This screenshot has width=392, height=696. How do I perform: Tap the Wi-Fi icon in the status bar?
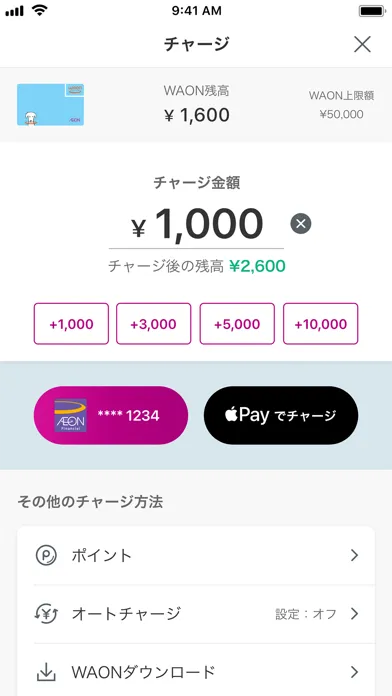pos(40,11)
